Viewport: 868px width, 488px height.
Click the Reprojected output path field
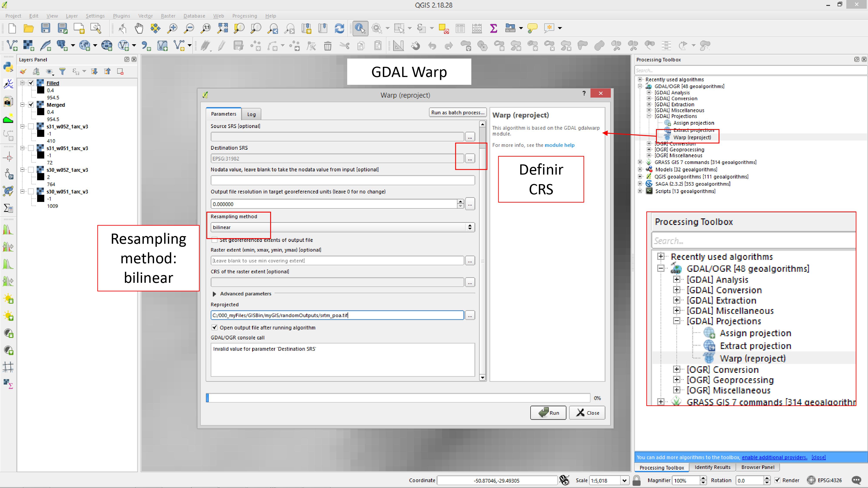click(337, 315)
